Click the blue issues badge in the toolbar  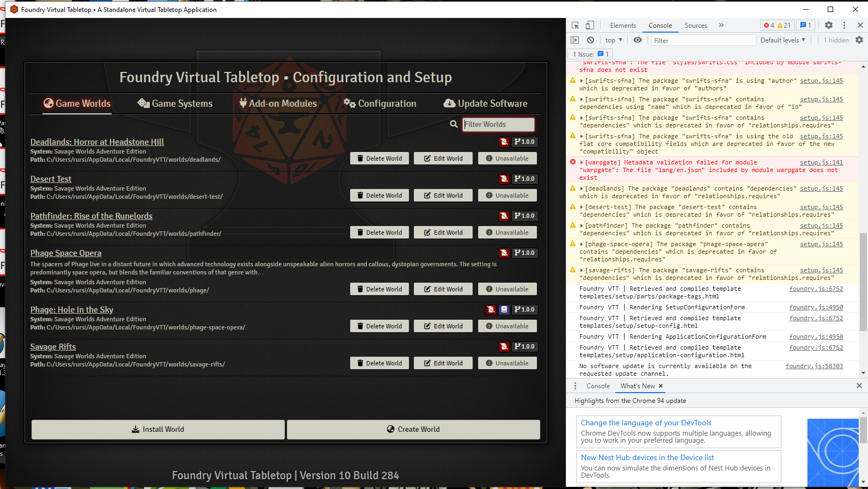point(806,26)
